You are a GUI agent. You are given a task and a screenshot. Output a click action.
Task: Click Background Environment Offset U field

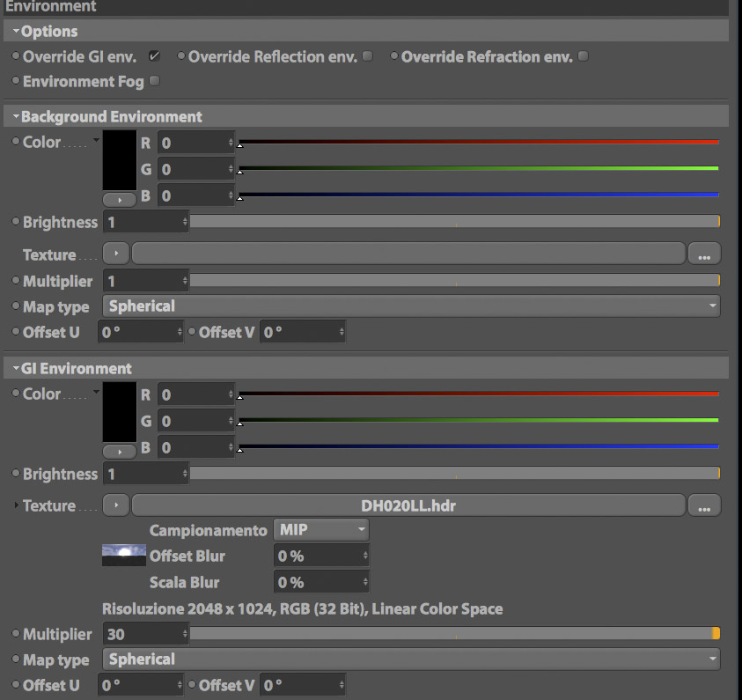point(141,332)
